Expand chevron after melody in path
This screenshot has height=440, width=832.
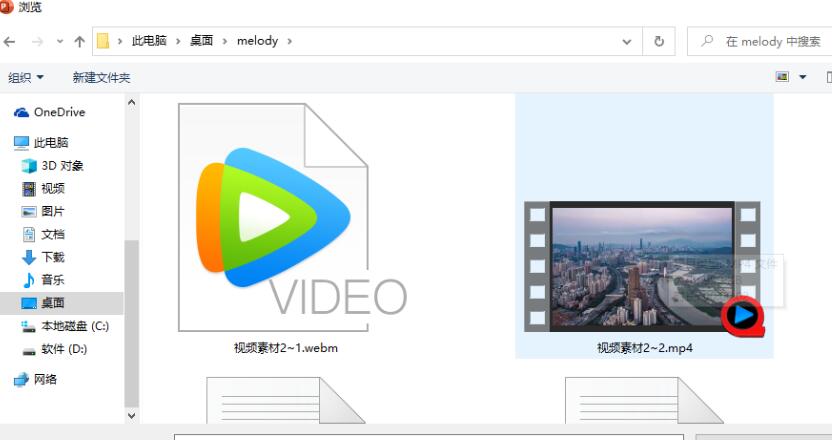[x=289, y=41]
